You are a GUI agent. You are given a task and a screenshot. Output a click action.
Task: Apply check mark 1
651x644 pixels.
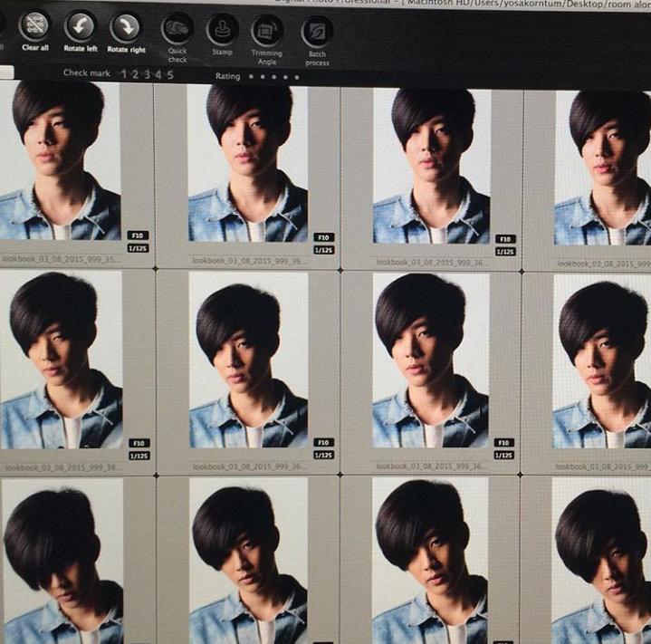[124, 74]
